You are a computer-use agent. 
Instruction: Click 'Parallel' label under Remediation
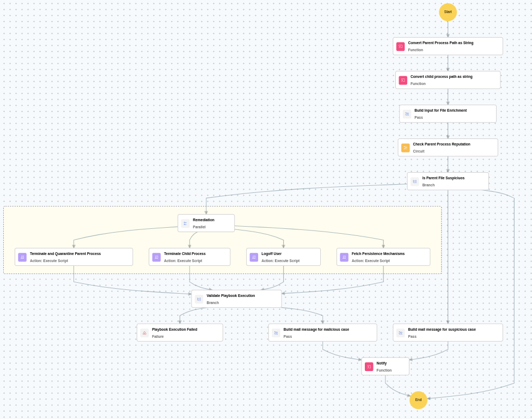click(x=199, y=227)
